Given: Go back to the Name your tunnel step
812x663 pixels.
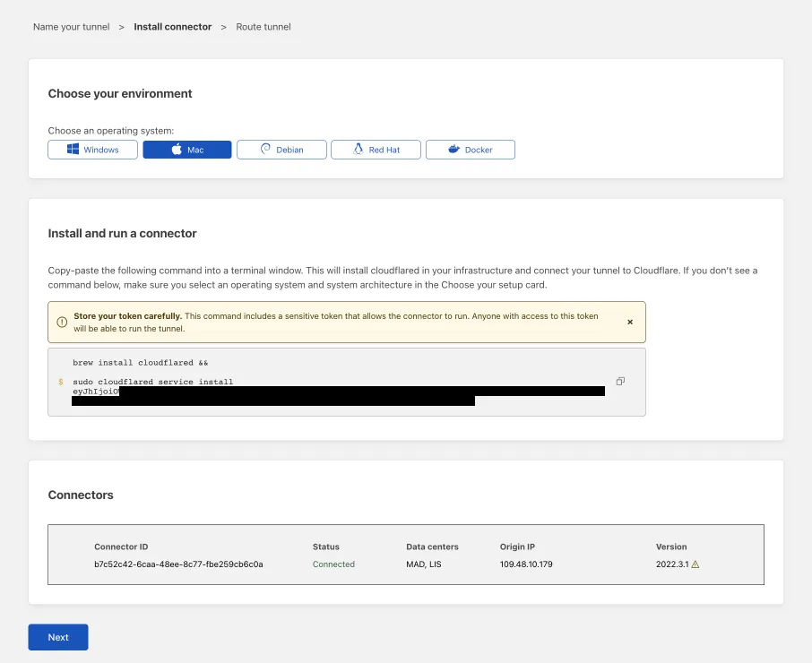Looking at the screenshot, I should click(x=71, y=27).
